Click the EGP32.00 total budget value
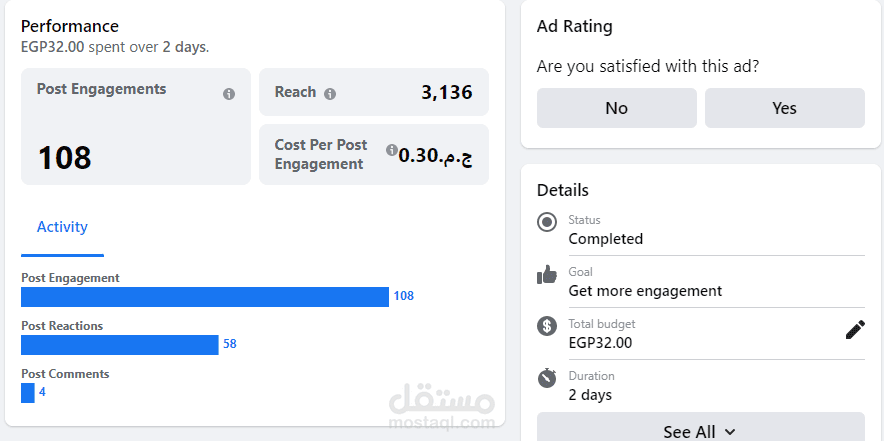884x441 pixels. (600, 343)
